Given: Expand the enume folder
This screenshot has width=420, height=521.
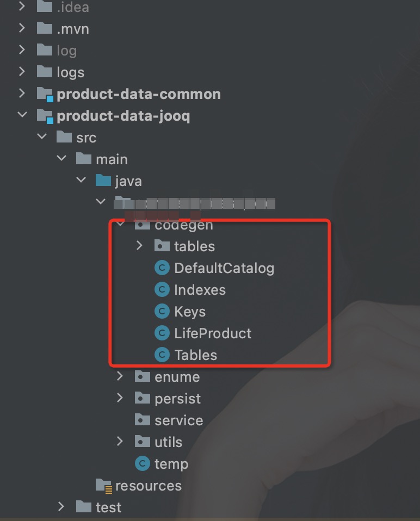Looking at the screenshot, I should pyautogui.click(x=120, y=376).
